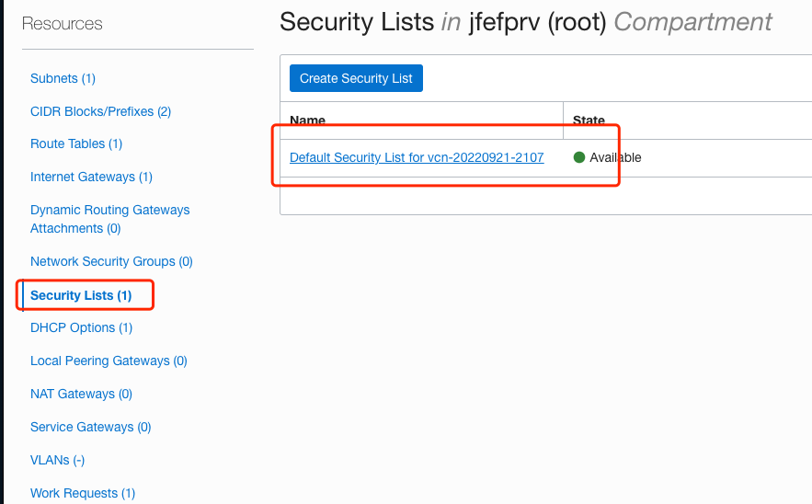View Work Requests (1)
This screenshot has width=812, height=504.
(x=82, y=493)
